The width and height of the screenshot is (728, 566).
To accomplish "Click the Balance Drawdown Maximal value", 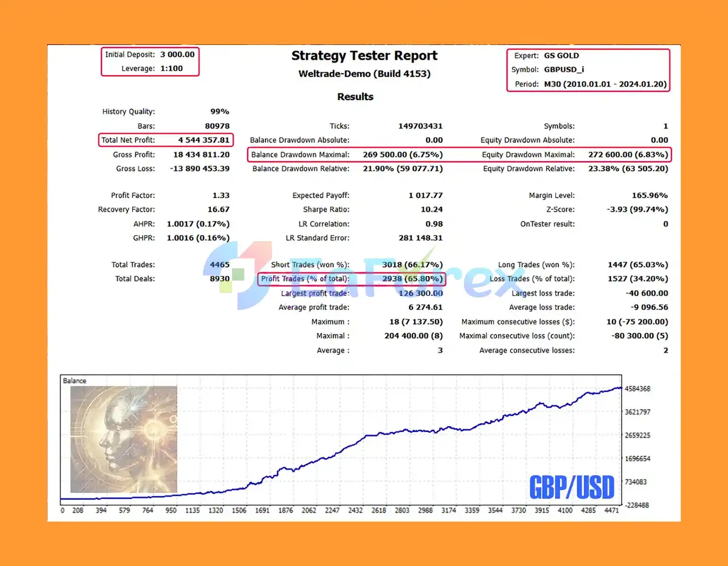I will 402,155.
